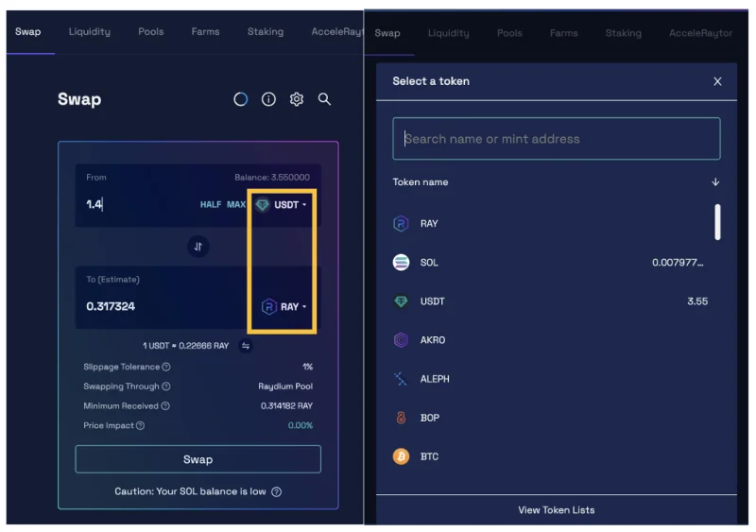This screenshot has width=756, height=532.
Task: Click the ALEPH token logo in list
Action: (401, 379)
